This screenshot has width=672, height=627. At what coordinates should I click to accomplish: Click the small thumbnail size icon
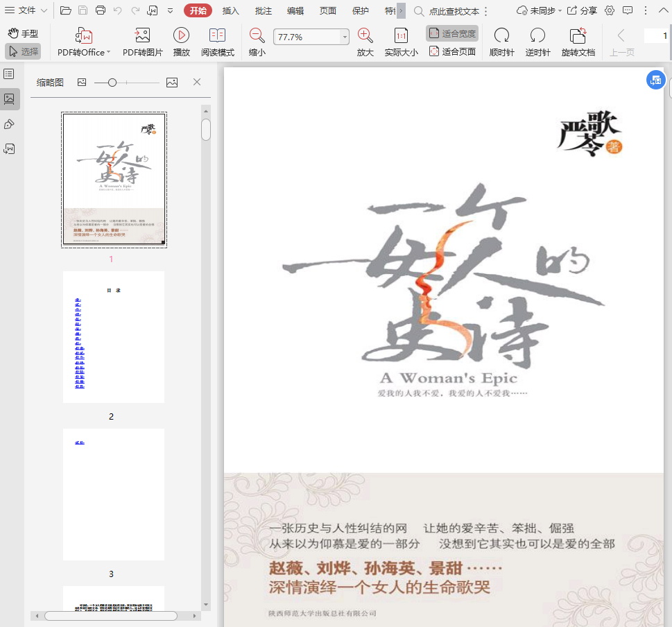(x=81, y=83)
